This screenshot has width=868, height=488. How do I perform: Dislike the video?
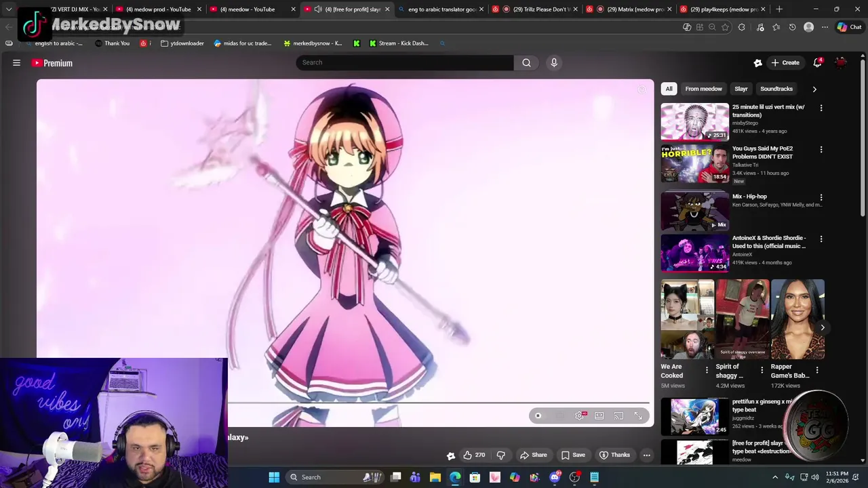point(501,455)
